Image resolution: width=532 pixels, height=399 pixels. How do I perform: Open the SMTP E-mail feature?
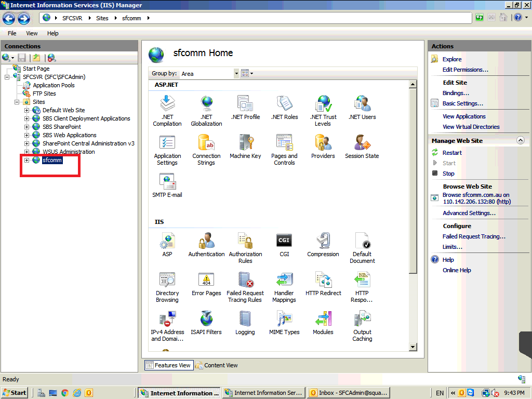click(167, 185)
